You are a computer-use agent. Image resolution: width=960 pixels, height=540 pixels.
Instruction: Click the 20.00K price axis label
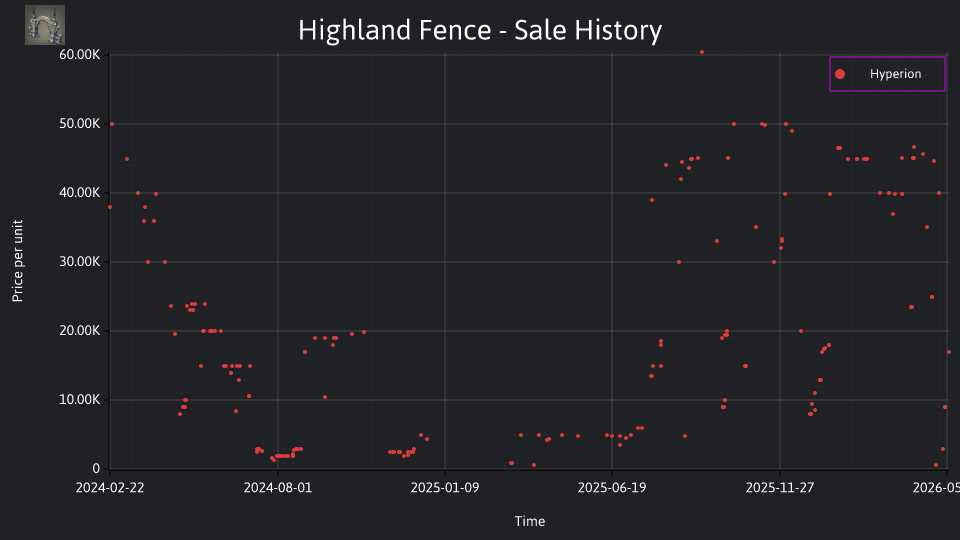click(80, 331)
